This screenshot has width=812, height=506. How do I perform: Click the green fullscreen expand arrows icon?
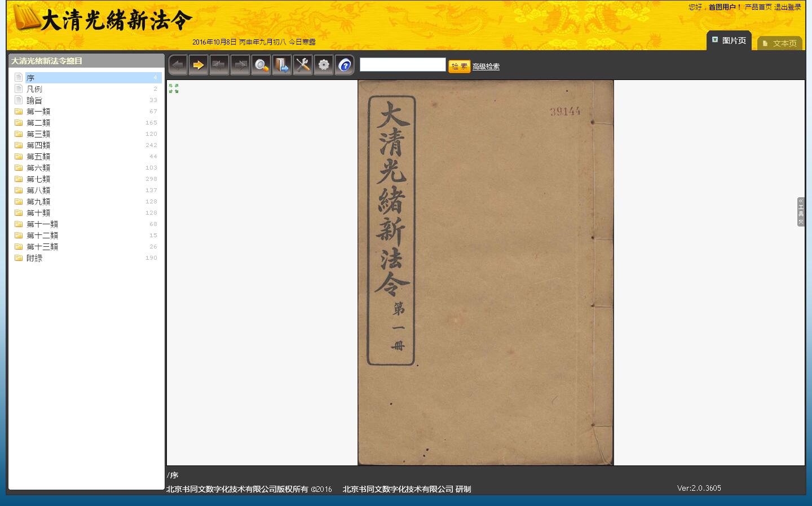click(174, 88)
